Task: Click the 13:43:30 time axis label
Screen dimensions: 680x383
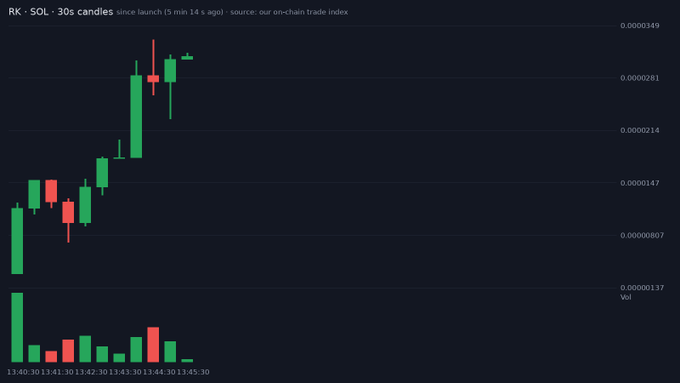Action: tap(125, 372)
